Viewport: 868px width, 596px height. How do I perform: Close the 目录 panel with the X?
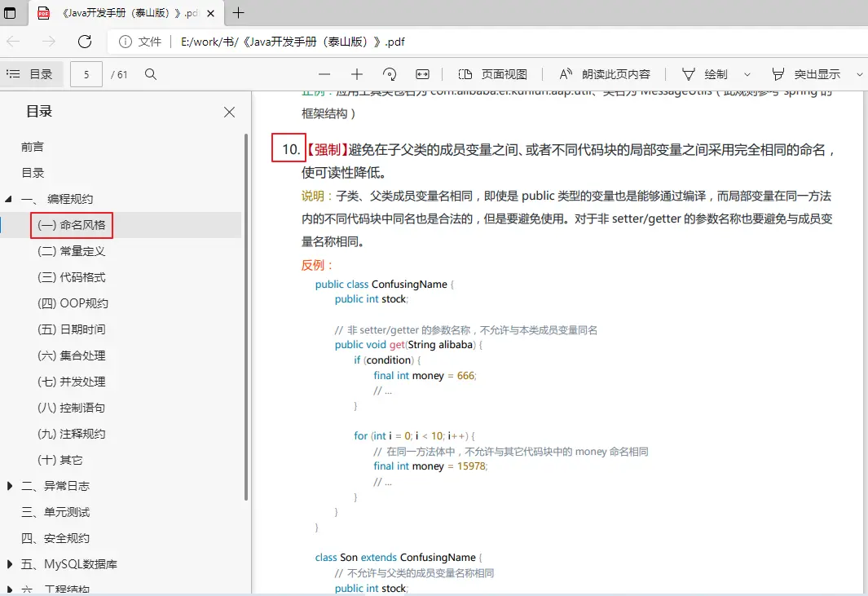[x=229, y=113]
